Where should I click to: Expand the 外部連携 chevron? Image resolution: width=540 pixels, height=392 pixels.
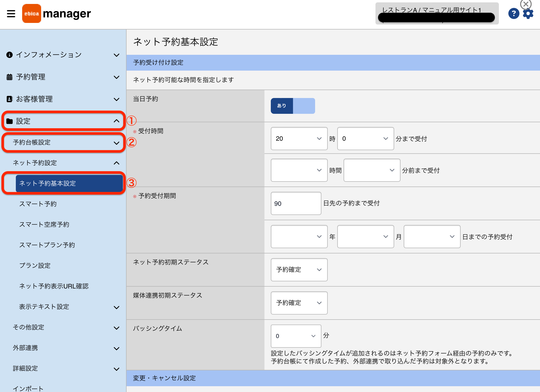click(x=117, y=349)
